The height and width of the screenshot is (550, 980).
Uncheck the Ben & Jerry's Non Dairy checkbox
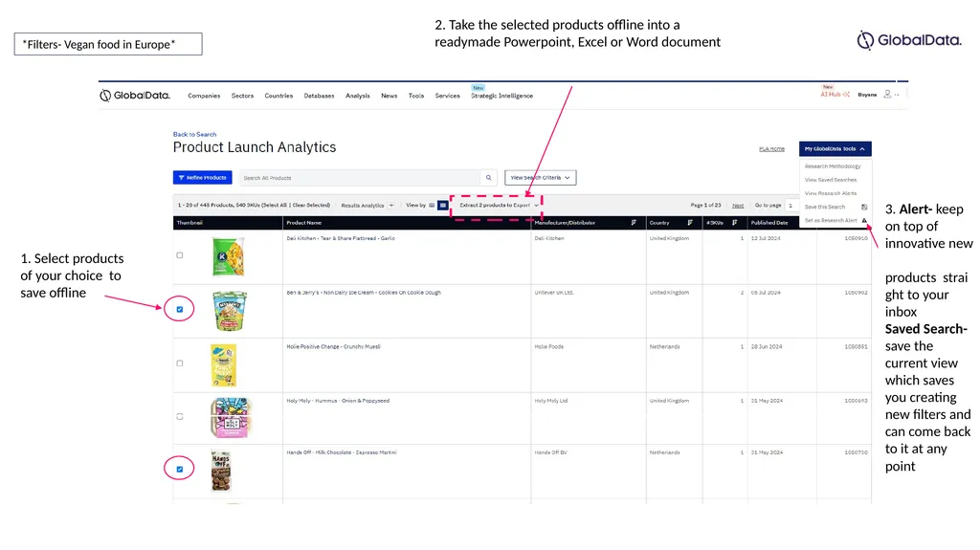(180, 309)
